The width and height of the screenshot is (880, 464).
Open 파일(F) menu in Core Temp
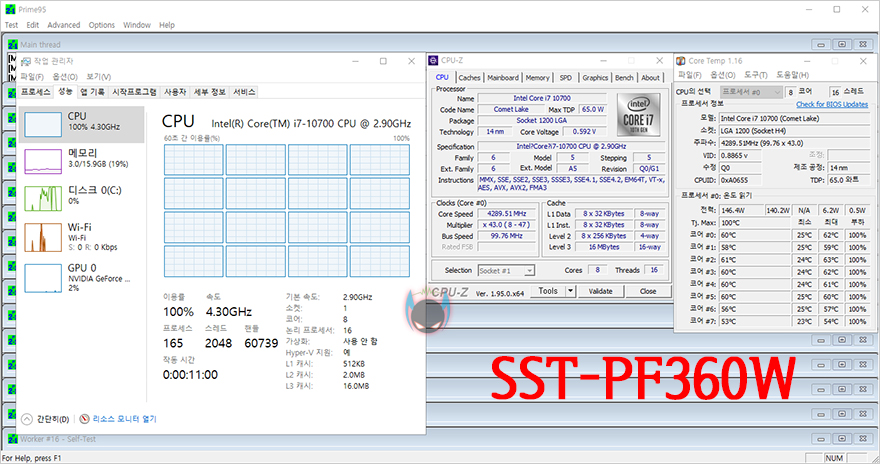[690, 75]
